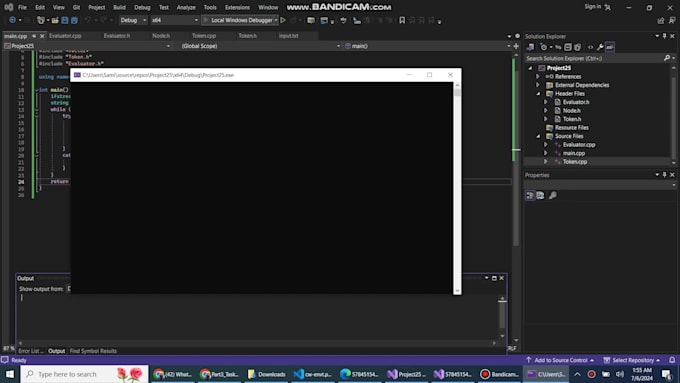Open Bandicam from the taskbar
This screenshot has width=680, height=383.
click(500, 374)
